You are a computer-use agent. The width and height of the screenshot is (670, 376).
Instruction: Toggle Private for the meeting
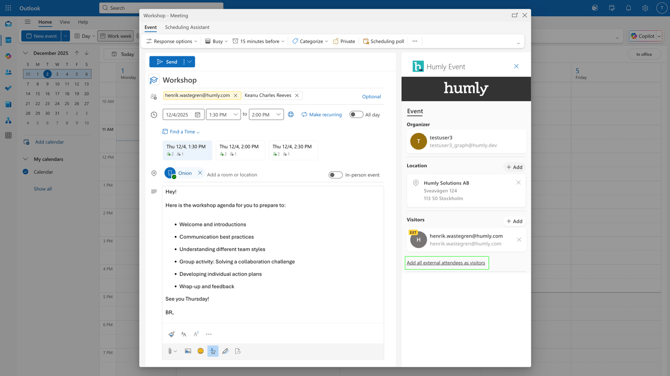(344, 41)
